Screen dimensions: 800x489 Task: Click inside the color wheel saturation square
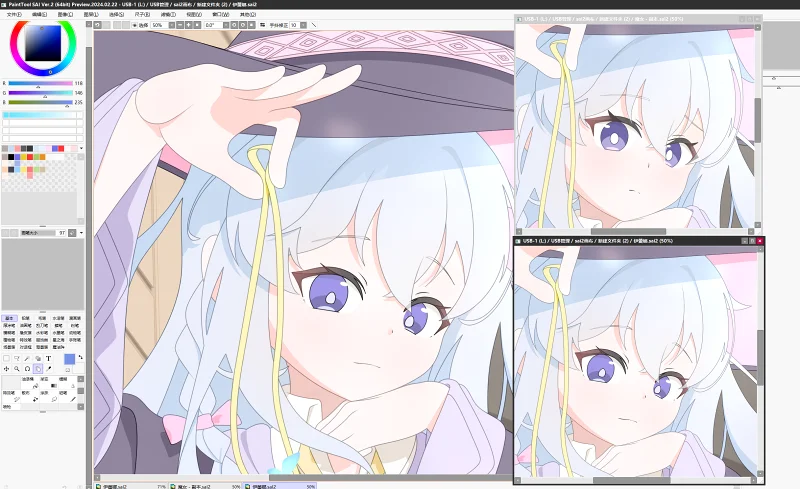click(43, 43)
